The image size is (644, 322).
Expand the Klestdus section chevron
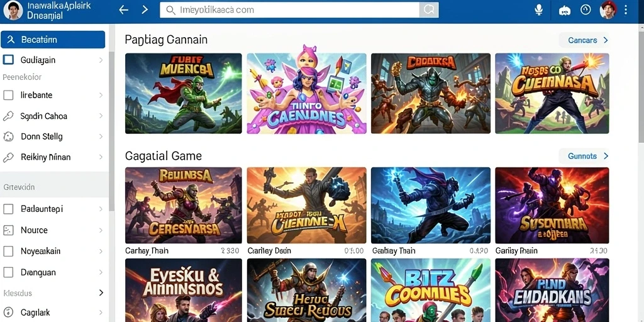101,293
